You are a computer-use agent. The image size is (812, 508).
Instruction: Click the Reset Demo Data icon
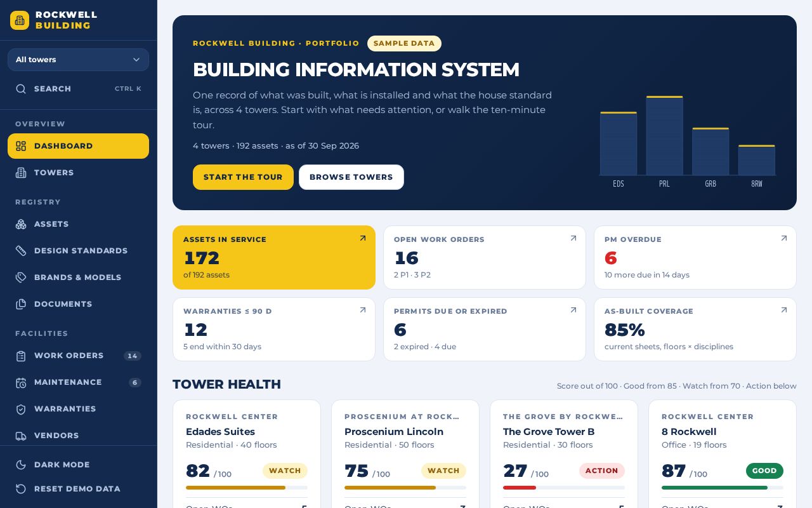[21, 489]
